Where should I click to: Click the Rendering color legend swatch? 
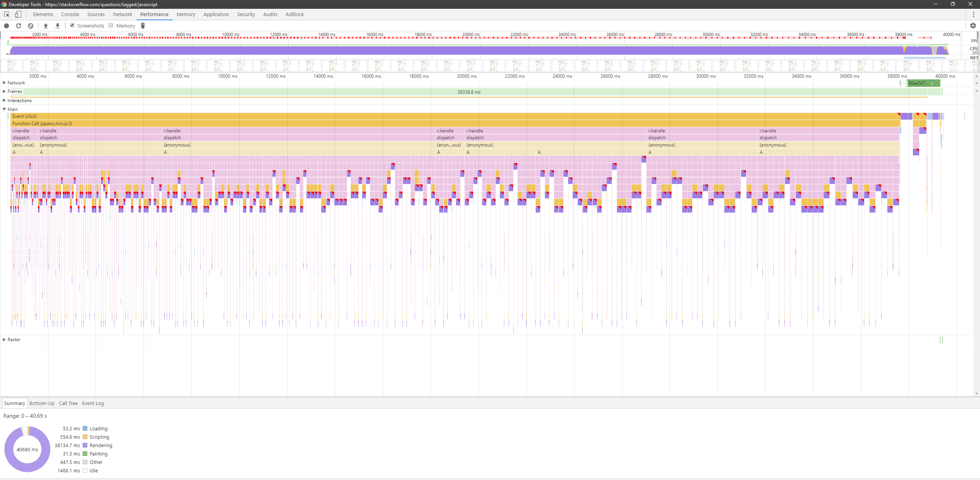tap(85, 445)
